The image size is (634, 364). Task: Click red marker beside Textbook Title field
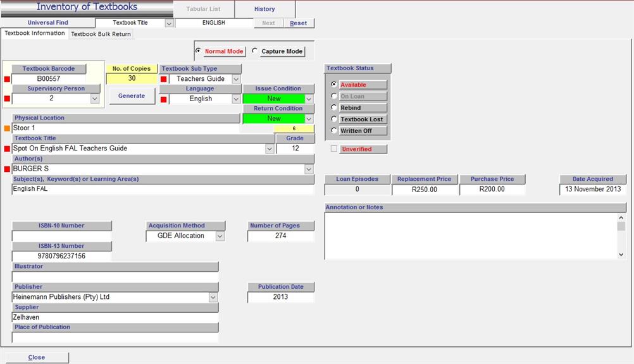[8, 149]
